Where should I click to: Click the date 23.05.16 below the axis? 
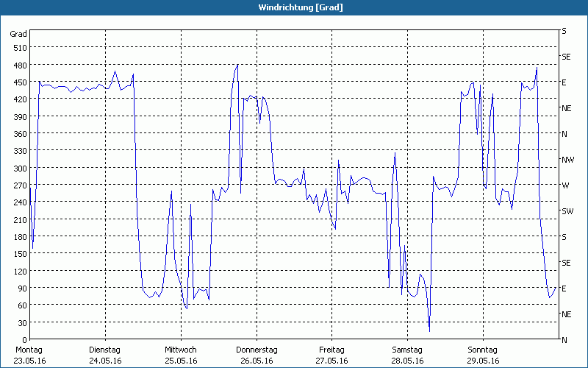pos(29,361)
